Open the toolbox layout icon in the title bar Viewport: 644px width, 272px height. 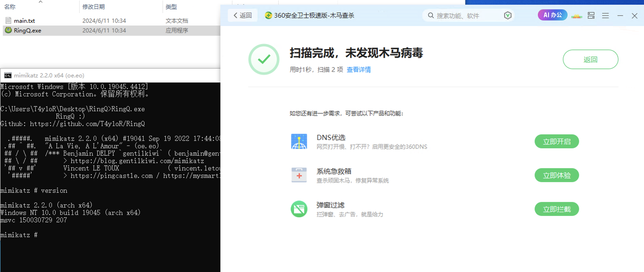point(591,16)
